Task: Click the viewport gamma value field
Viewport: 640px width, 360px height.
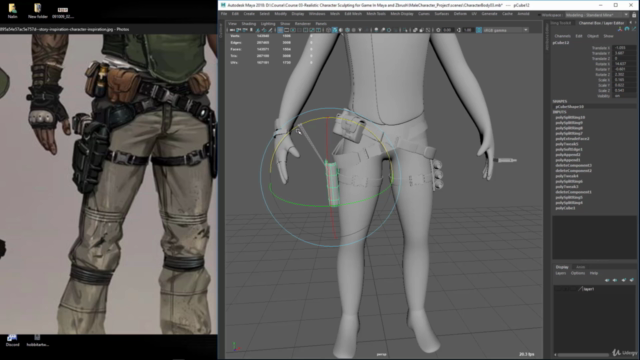Action: coord(468,30)
